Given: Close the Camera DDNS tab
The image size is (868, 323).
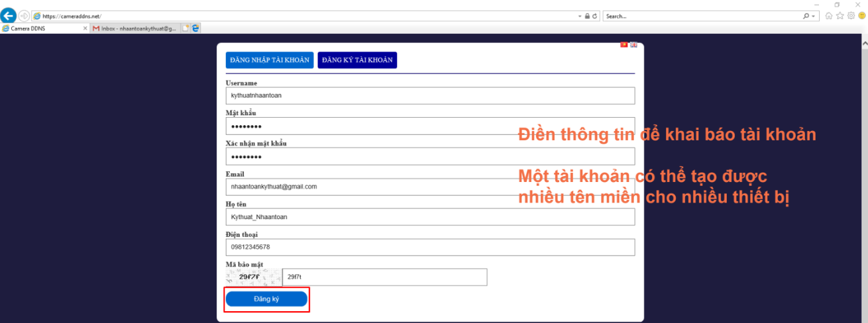Looking at the screenshot, I should [85, 28].
